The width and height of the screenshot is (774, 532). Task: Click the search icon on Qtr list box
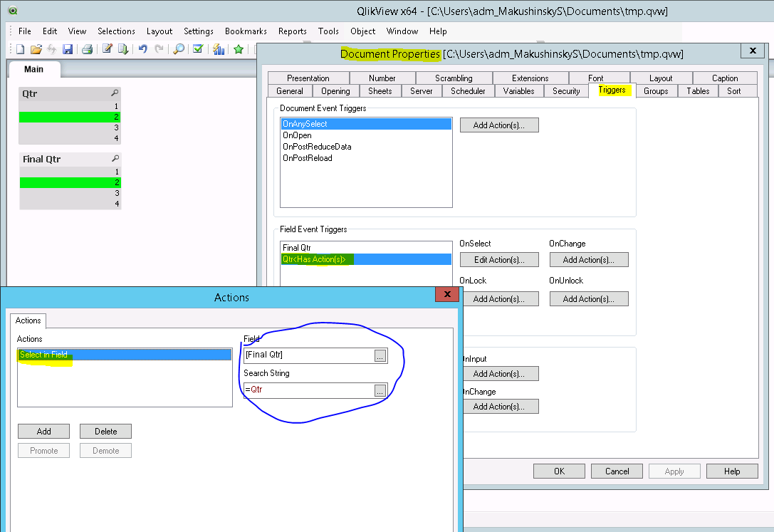click(115, 93)
